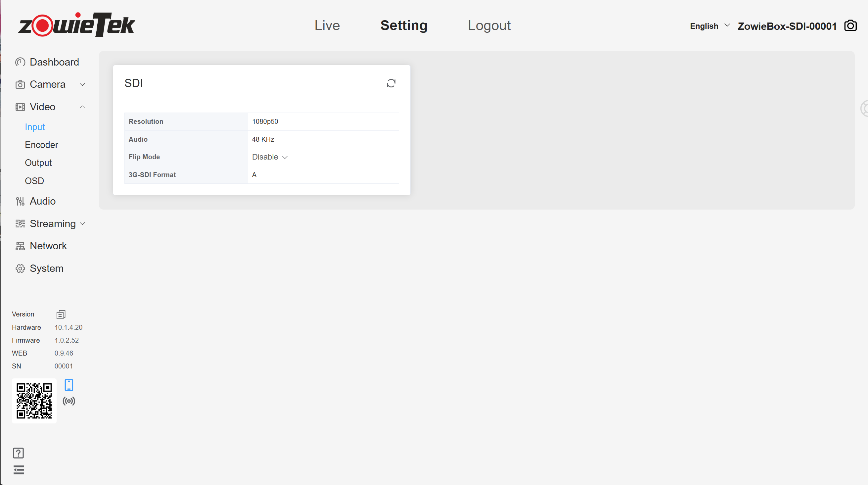Select the Setting tab

pos(404,25)
